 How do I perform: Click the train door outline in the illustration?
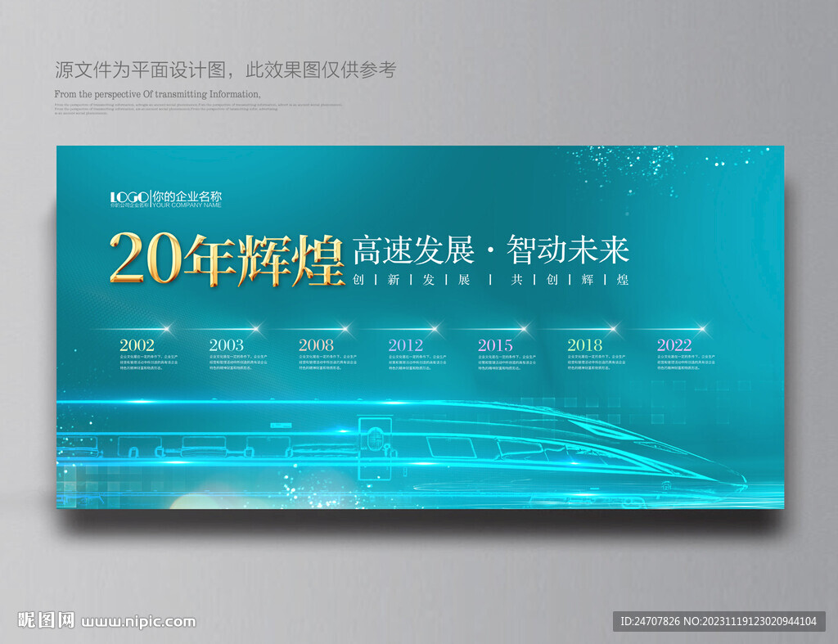pyautogui.click(x=375, y=449)
